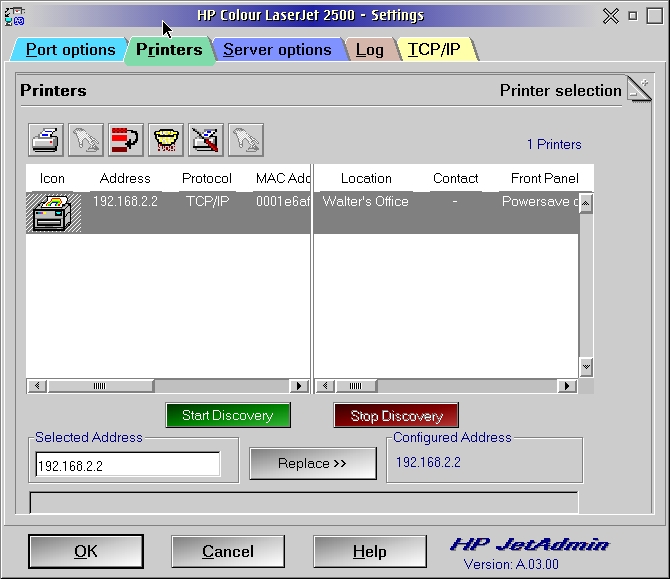The image size is (670, 579).
Task: Confirm settings with the OK button
Action: click(86, 551)
